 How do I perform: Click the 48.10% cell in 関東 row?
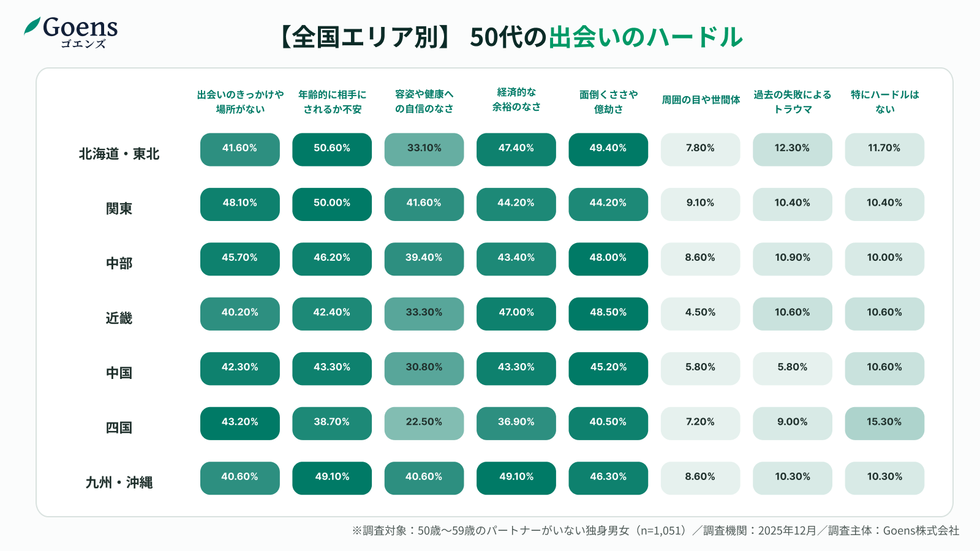point(240,204)
